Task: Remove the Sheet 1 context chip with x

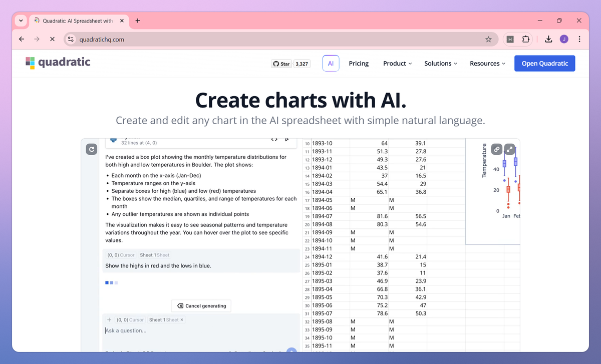Action: click(x=182, y=319)
